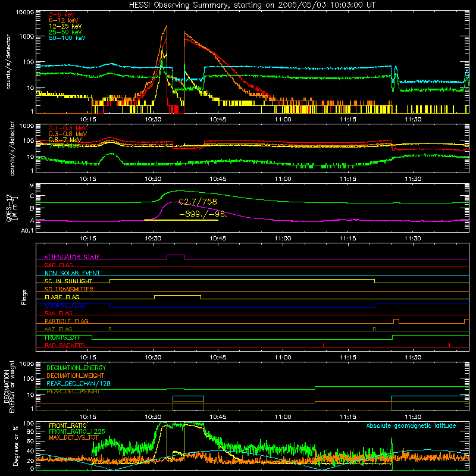Click the ECLIPSE_FLAG label

click(65, 305)
